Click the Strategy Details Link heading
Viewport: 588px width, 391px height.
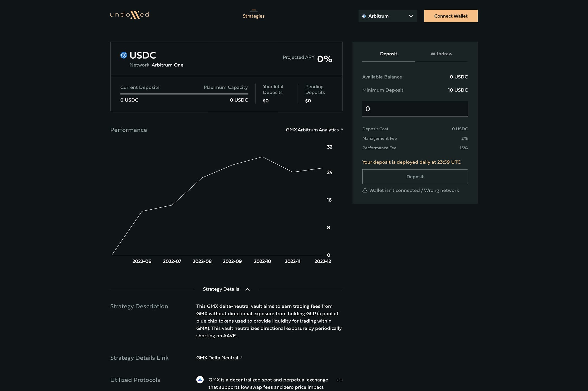pyautogui.click(x=139, y=358)
